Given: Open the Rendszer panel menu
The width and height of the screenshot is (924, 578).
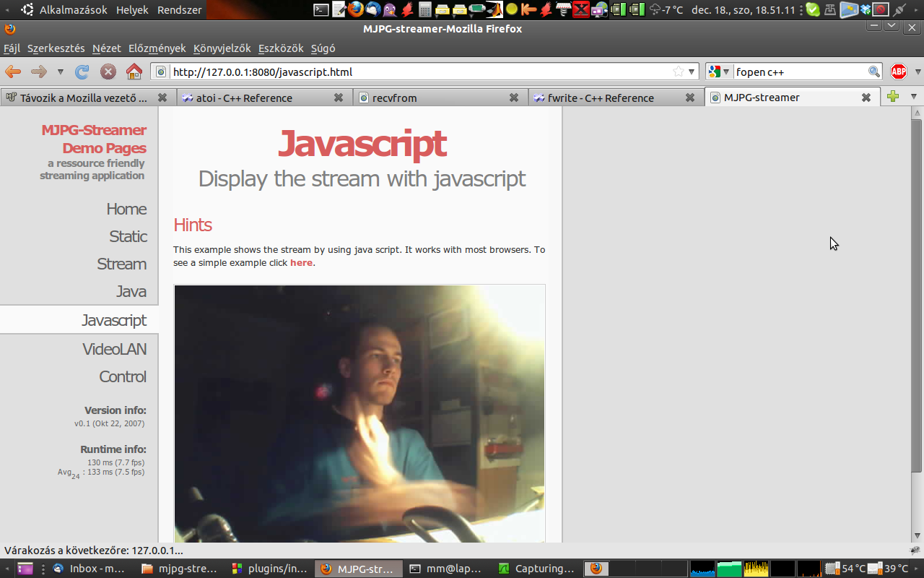Looking at the screenshot, I should 179,10.
